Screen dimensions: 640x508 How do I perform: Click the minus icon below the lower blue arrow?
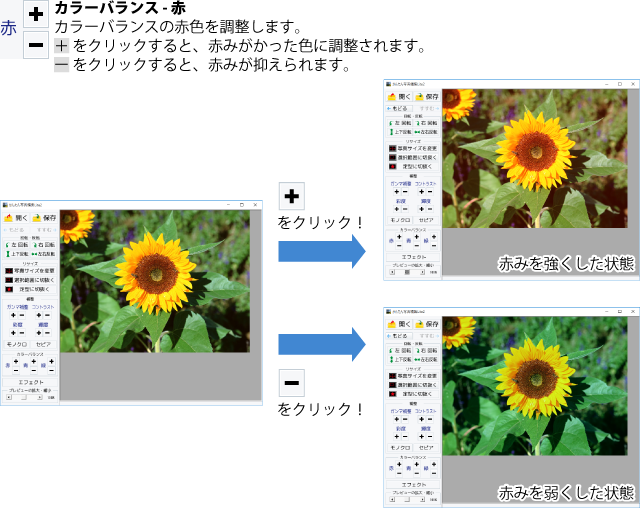click(291, 382)
